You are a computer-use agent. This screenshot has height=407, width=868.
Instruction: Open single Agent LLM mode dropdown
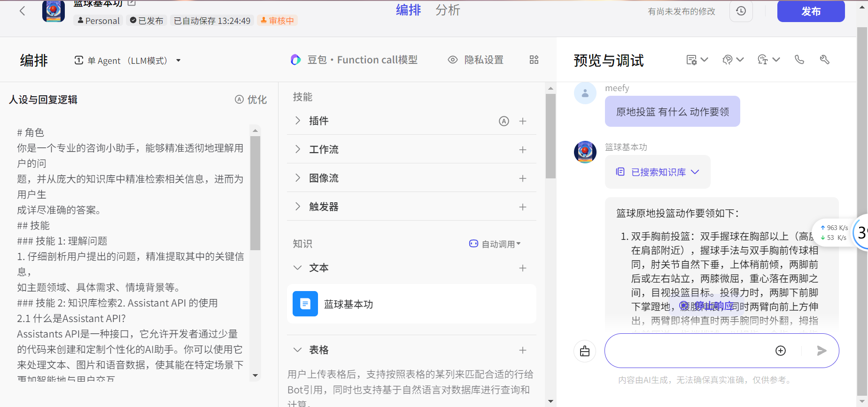[127, 61]
